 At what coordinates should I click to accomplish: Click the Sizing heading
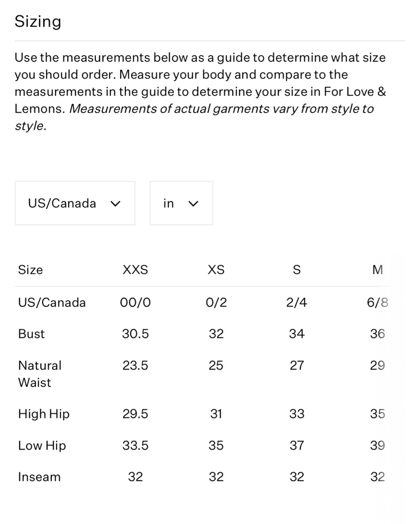coord(38,21)
